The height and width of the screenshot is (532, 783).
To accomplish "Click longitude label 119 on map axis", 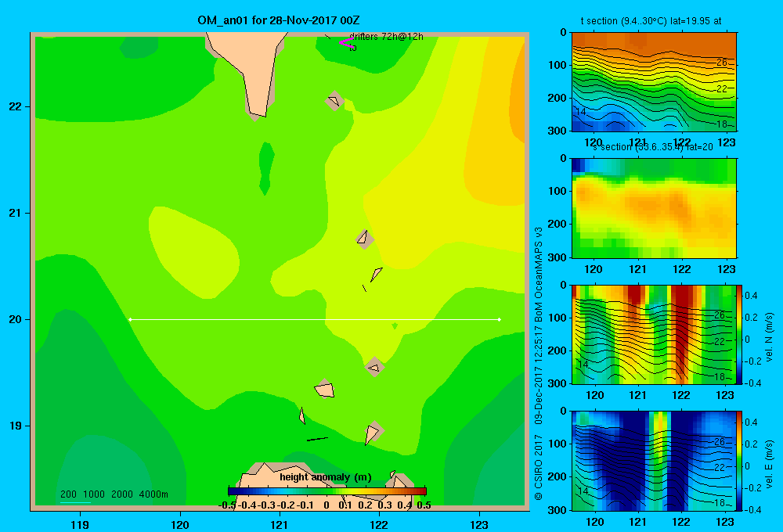I will pyautogui.click(x=80, y=524).
